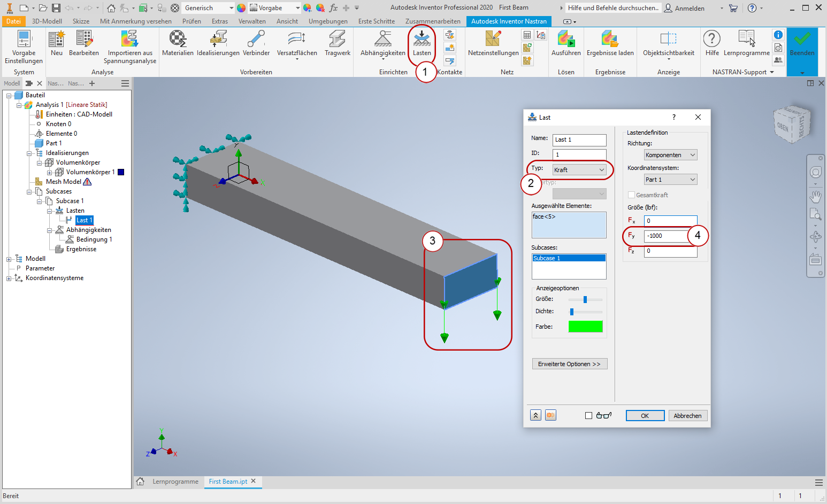The height and width of the screenshot is (504, 827).
Task: Click the collapse chevron icon in the Last dialog
Action: 536,415
